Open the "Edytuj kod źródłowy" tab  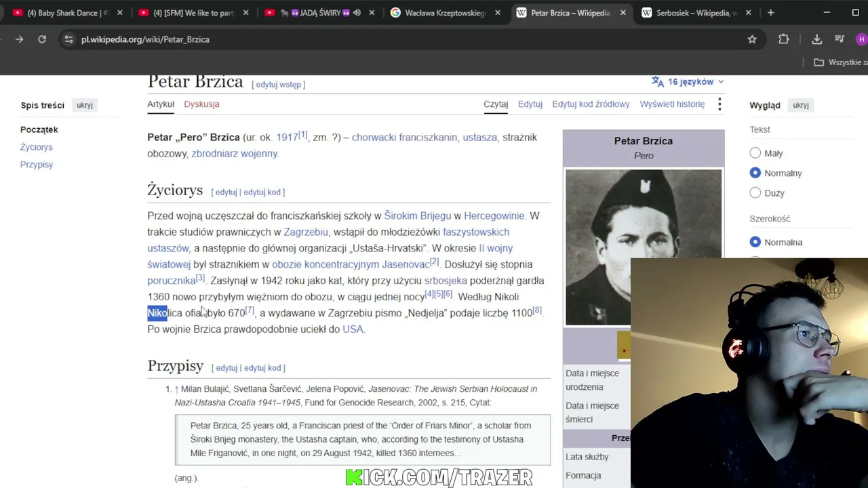[x=591, y=104]
